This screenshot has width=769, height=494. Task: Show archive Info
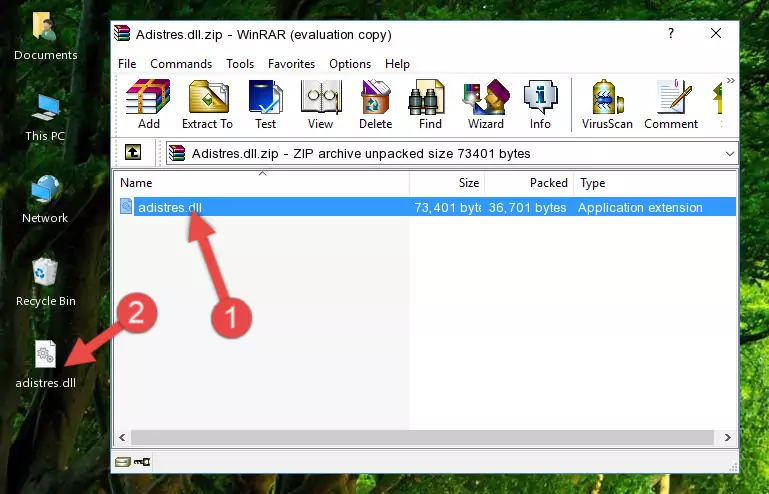click(x=540, y=104)
